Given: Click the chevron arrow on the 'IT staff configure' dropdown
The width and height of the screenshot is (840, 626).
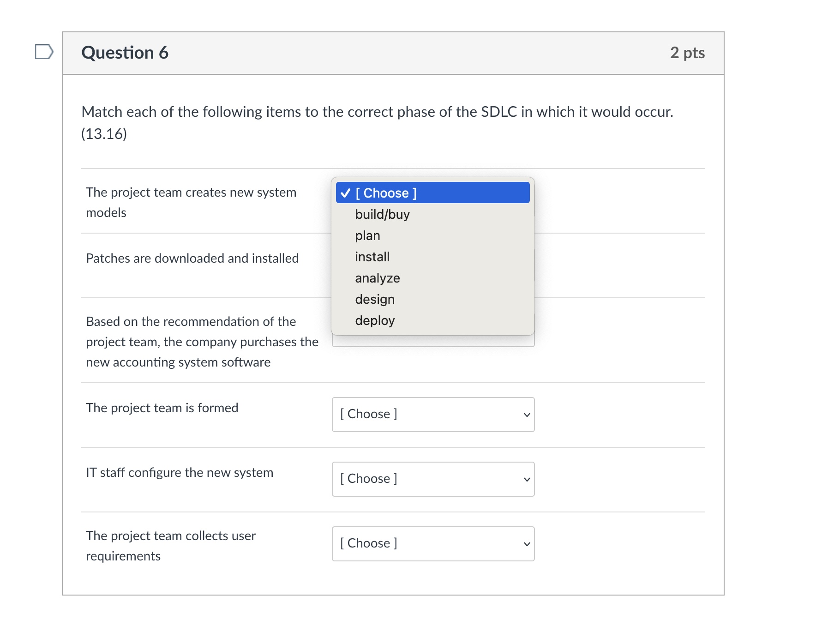Looking at the screenshot, I should pyautogui.click(x=527, y=480).
